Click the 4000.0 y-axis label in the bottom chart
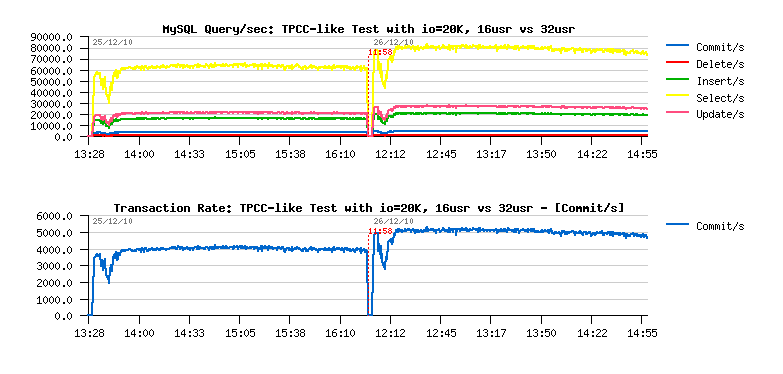Image resolution: width=783 pixels, height=374 pixels. pyautogui.click(x=55, y=250)
